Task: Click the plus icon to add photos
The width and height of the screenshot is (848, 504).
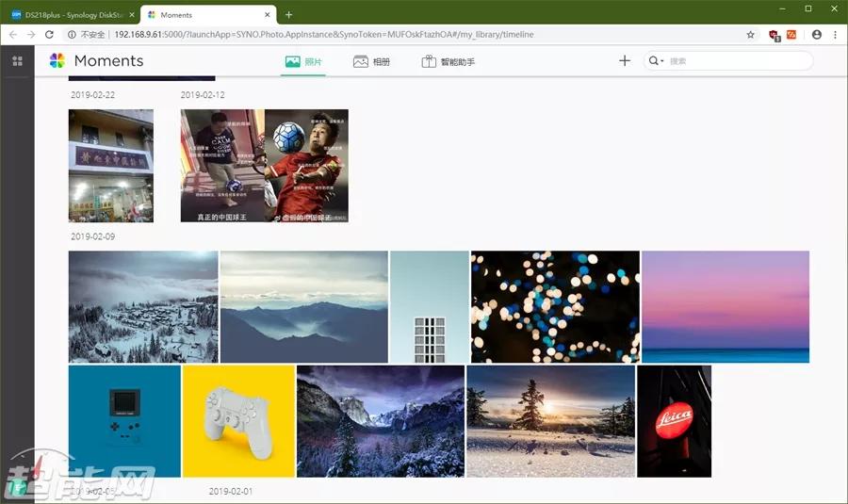Action: point(625,60)
